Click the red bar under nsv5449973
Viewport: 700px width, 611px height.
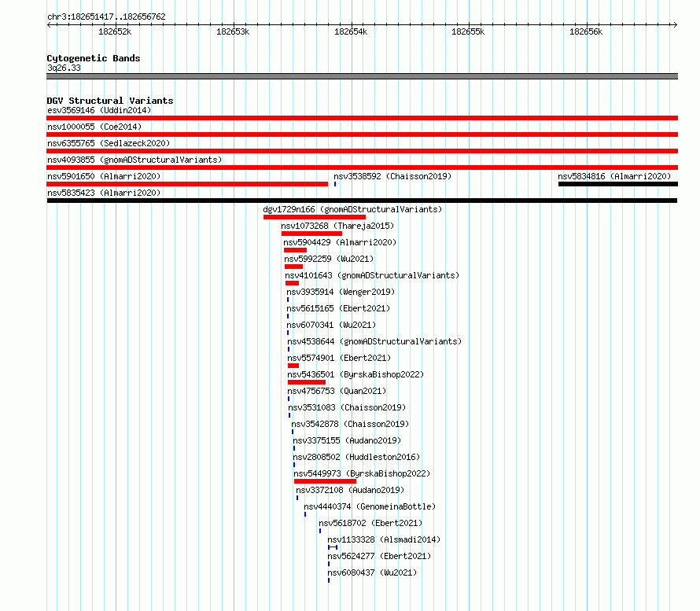325,481
